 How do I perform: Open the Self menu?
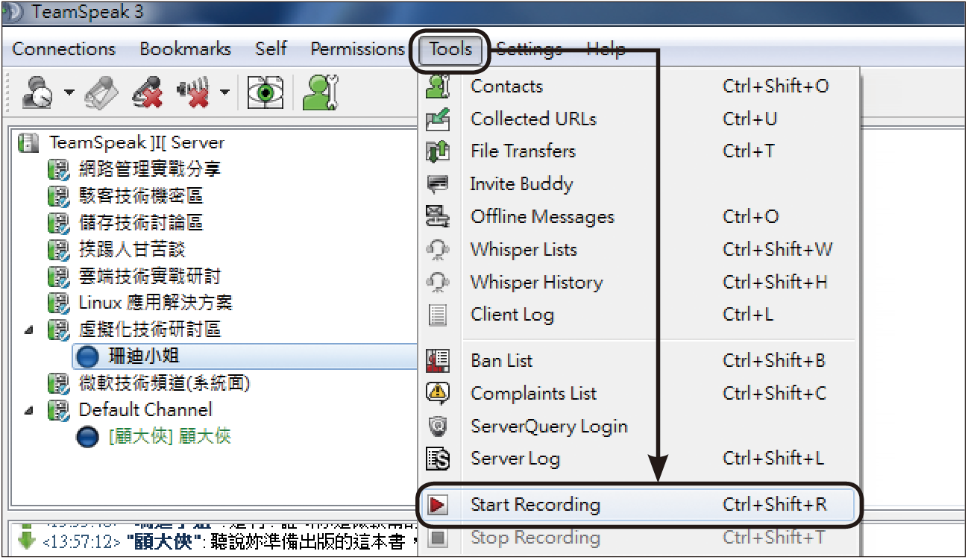pyautogui.click(x=271, y=49)
